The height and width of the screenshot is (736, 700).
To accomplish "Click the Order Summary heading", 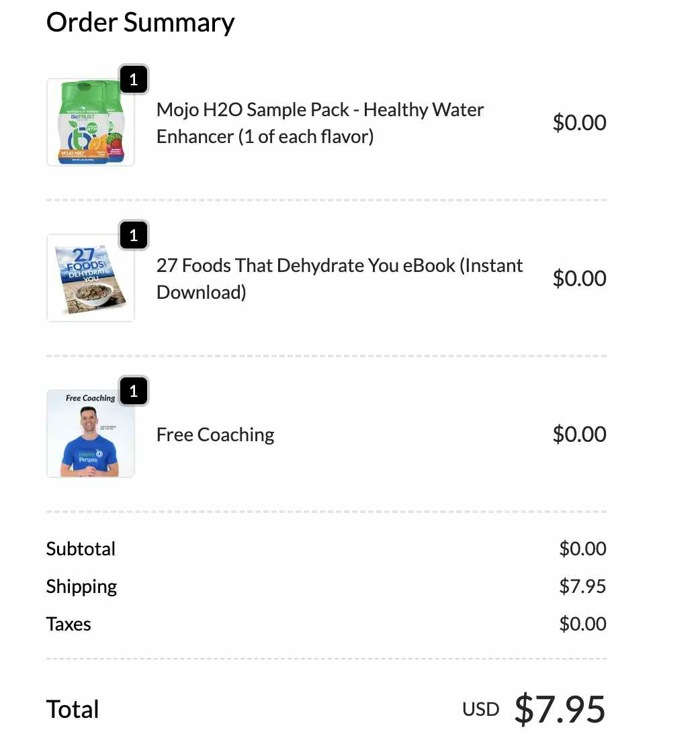I will coord(140,23).
